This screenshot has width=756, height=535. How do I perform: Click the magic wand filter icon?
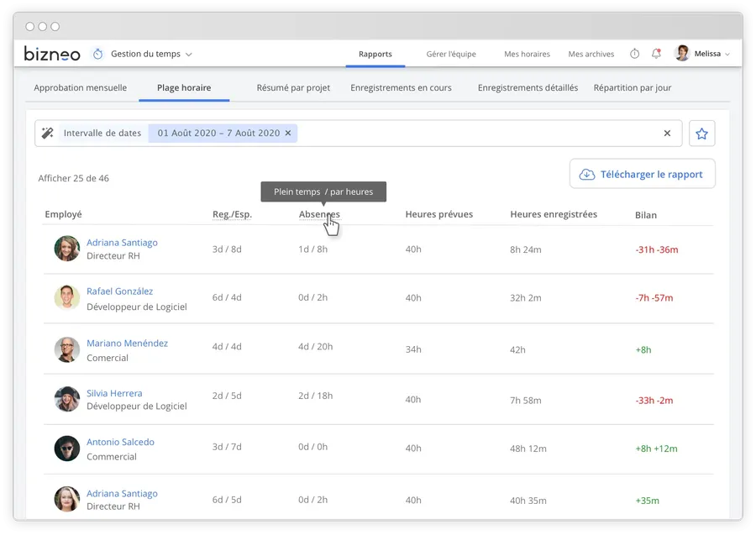point(48,133)
